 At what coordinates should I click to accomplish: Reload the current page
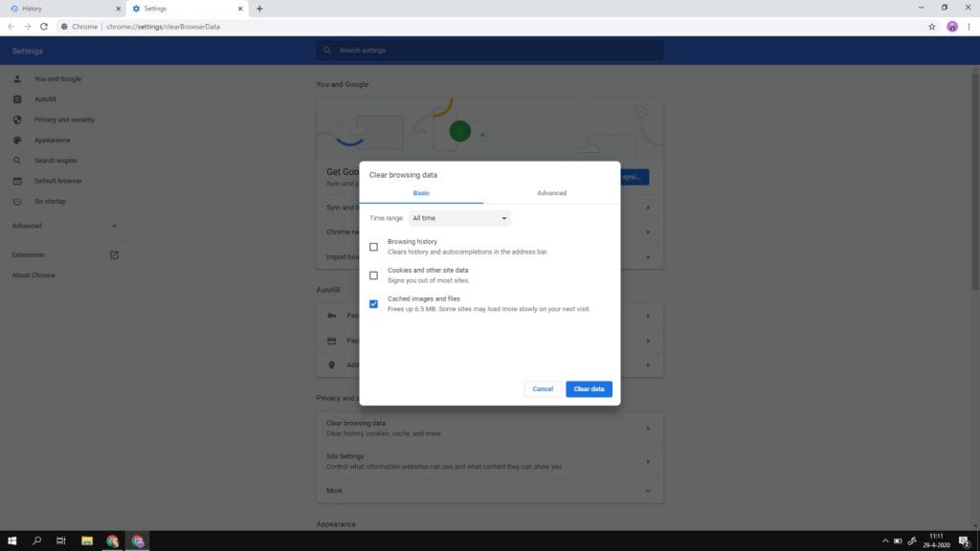[x=44, y=27]
